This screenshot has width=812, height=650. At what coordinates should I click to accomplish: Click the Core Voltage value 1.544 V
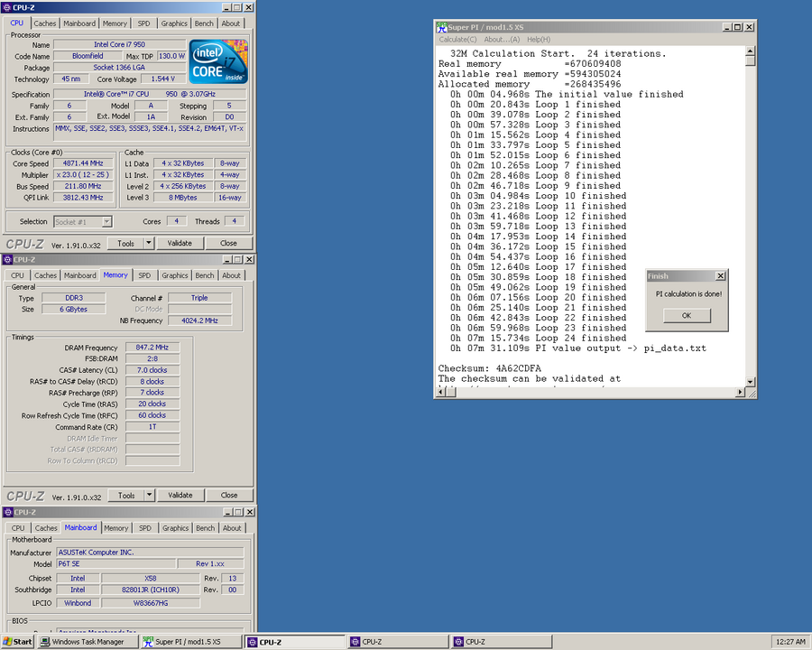click(163, 79)
